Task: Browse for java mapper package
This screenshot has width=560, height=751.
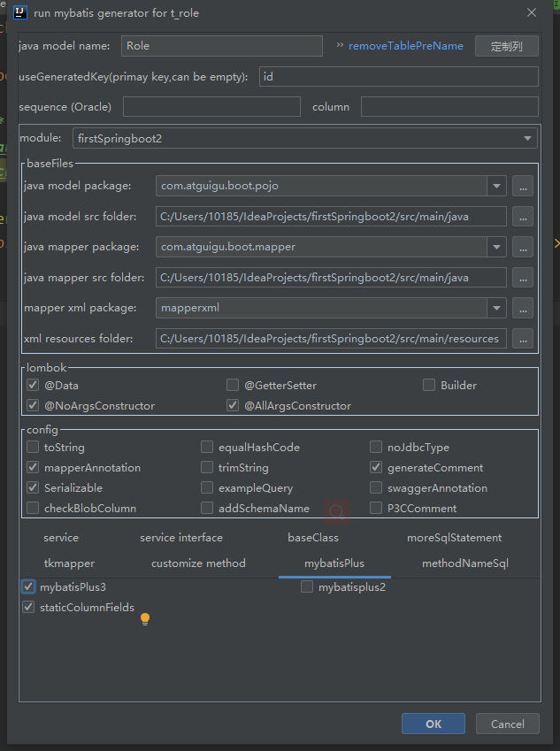Action: click(523, 248)
